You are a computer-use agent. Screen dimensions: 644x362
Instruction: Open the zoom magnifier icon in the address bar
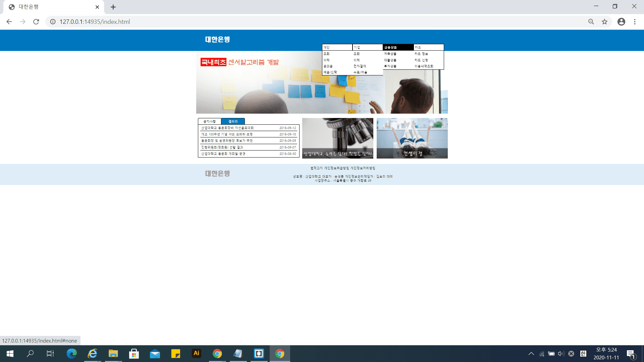pyautogui.click(x=591, y=22)
